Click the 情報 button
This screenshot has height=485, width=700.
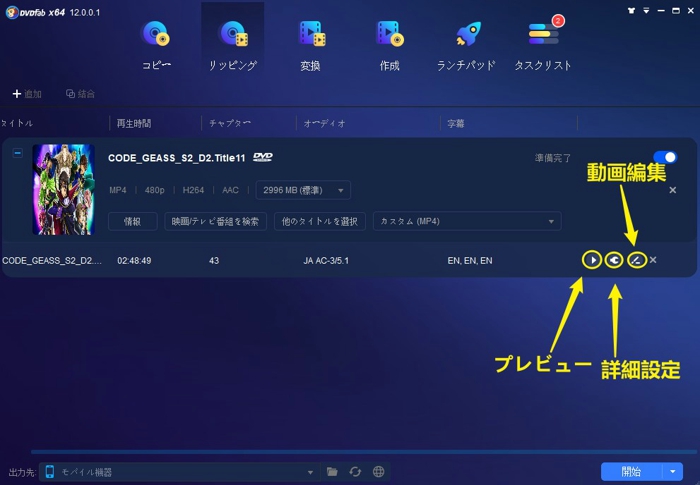(x=133, y=221)
